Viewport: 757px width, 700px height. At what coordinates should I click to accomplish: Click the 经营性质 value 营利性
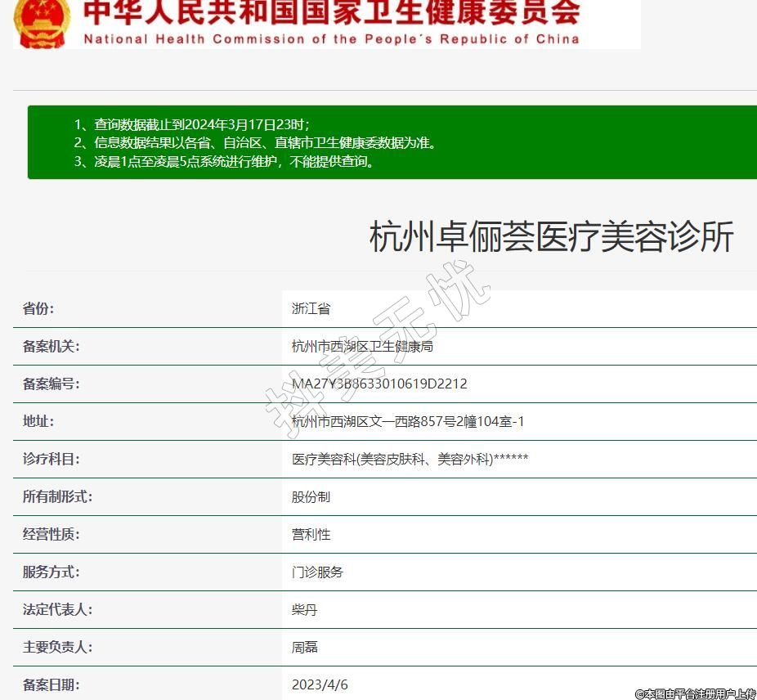[311, 534]
